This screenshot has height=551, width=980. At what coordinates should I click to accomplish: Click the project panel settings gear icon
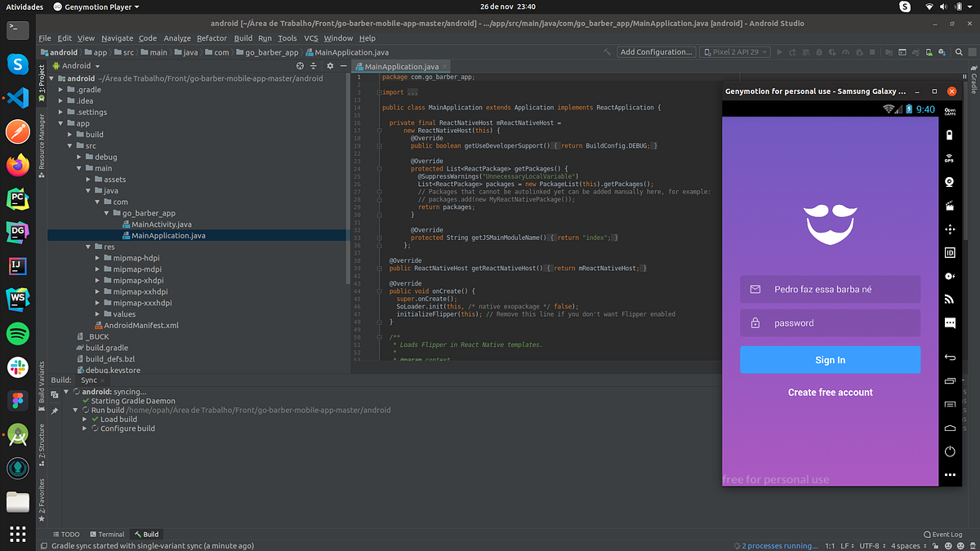330,65
